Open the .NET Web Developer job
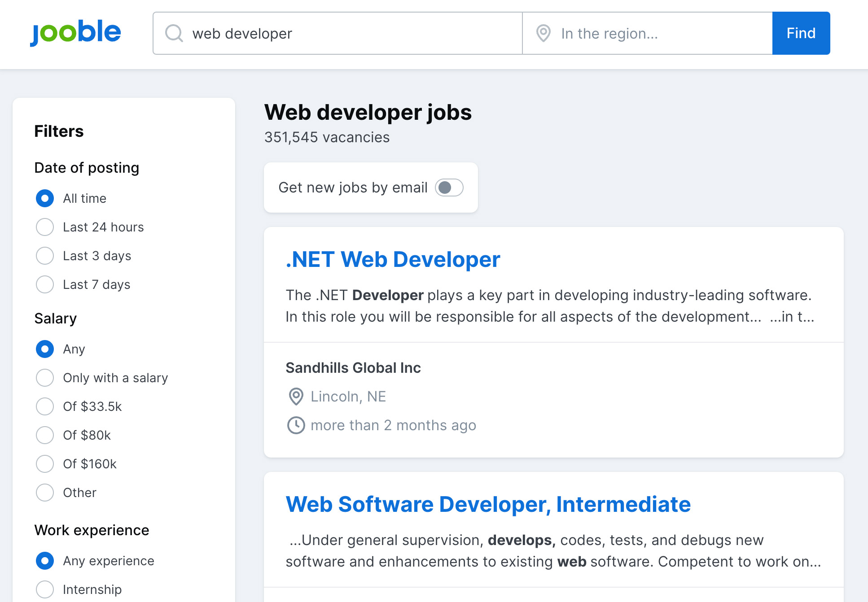868x602 pixels. [393, 259]
